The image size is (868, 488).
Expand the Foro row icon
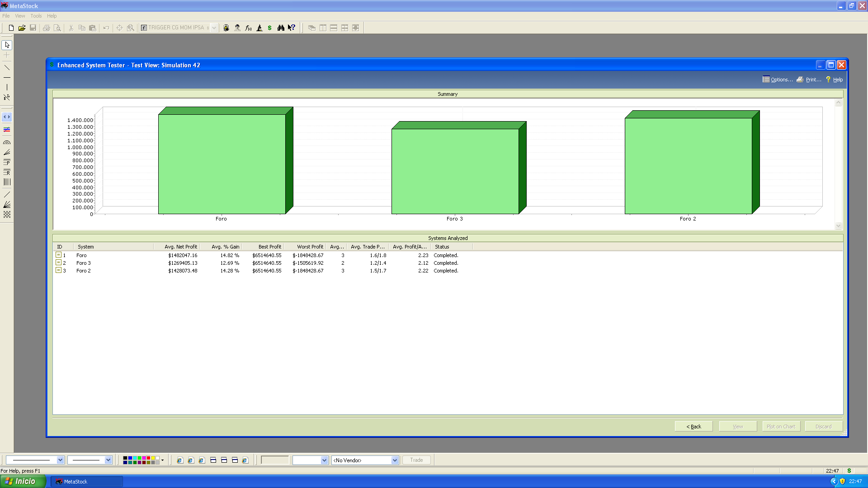(58, 255)
